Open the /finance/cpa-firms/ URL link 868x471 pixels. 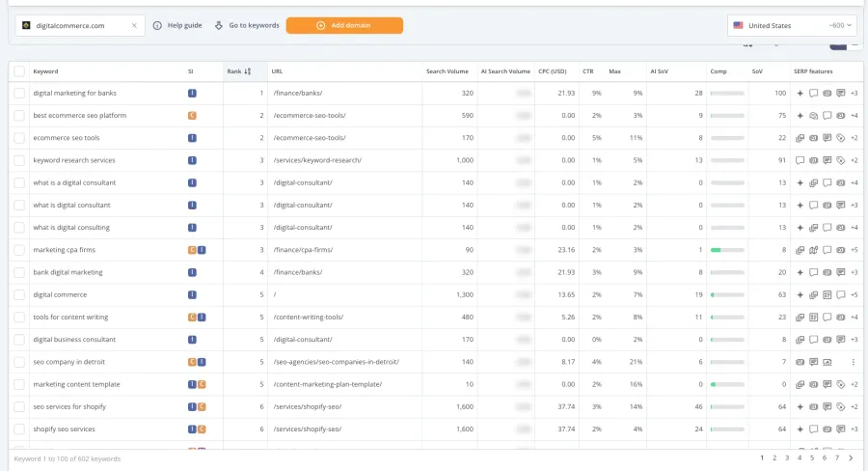303,250
